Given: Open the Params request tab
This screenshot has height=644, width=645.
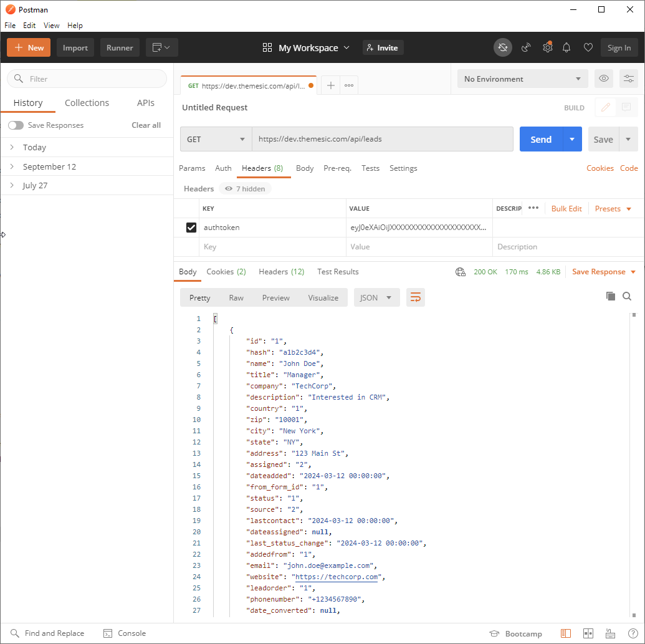Looking at the screenshot, I should tap(192, 168).
